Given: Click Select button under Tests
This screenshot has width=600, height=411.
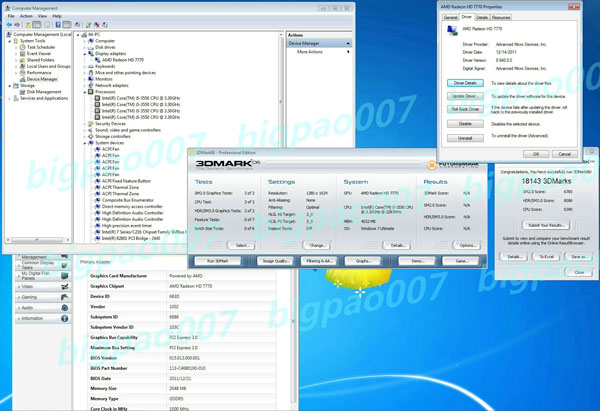Looking at the screenshot, I should click(x=241, y=245).
